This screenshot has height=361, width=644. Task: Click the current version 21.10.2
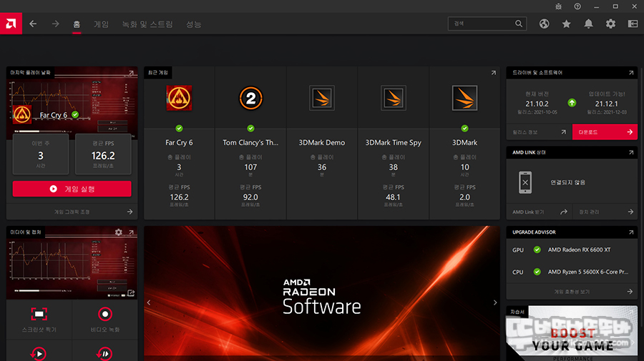tap(537, 104)
